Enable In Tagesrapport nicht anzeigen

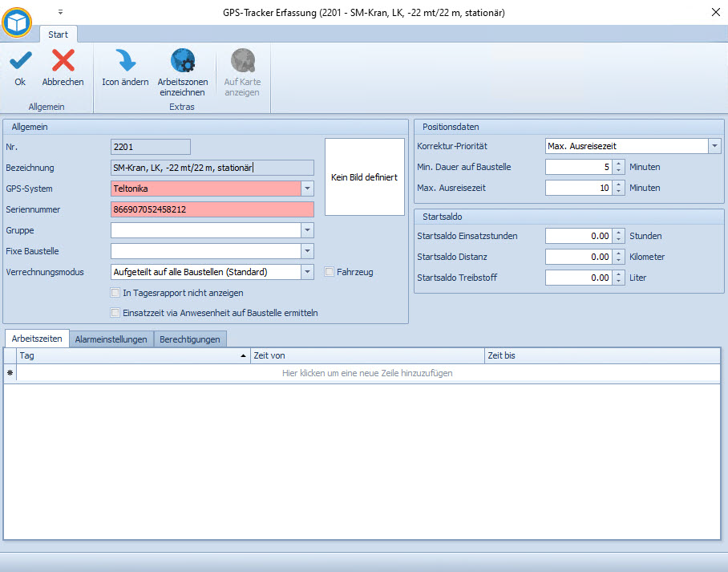pyautogui.click(x=115, y=293)
